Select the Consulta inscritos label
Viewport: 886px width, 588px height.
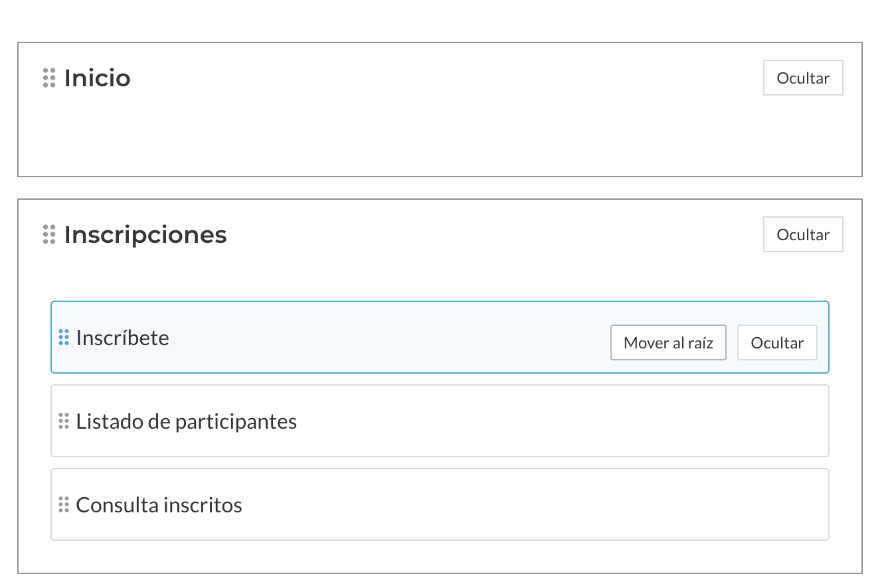(159, 505)
